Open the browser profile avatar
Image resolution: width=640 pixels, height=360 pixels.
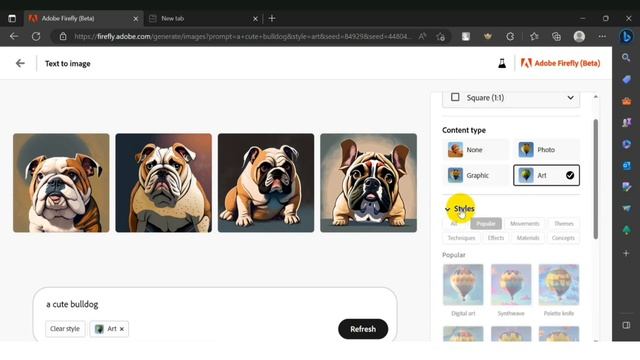click(x=579, y=36)
